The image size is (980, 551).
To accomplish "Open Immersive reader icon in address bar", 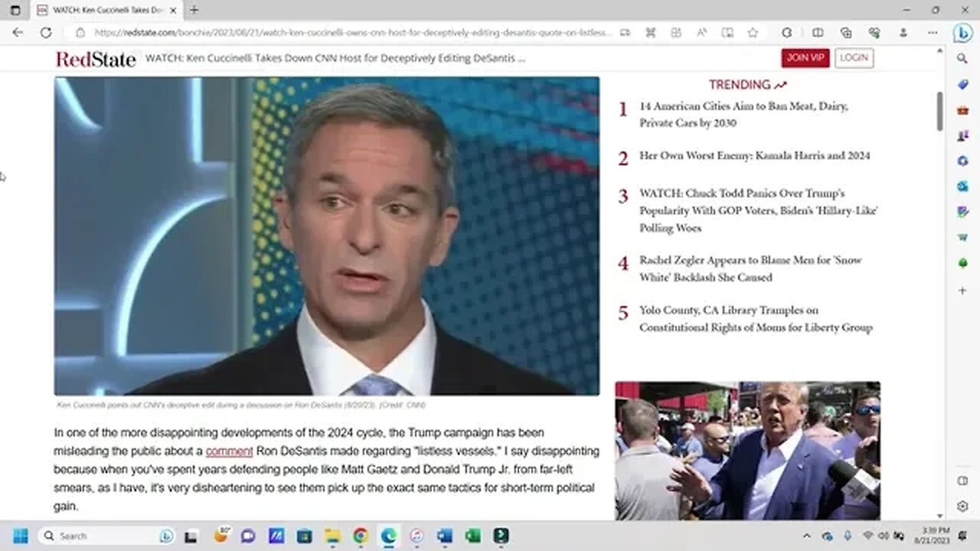I will click(727, 33).
